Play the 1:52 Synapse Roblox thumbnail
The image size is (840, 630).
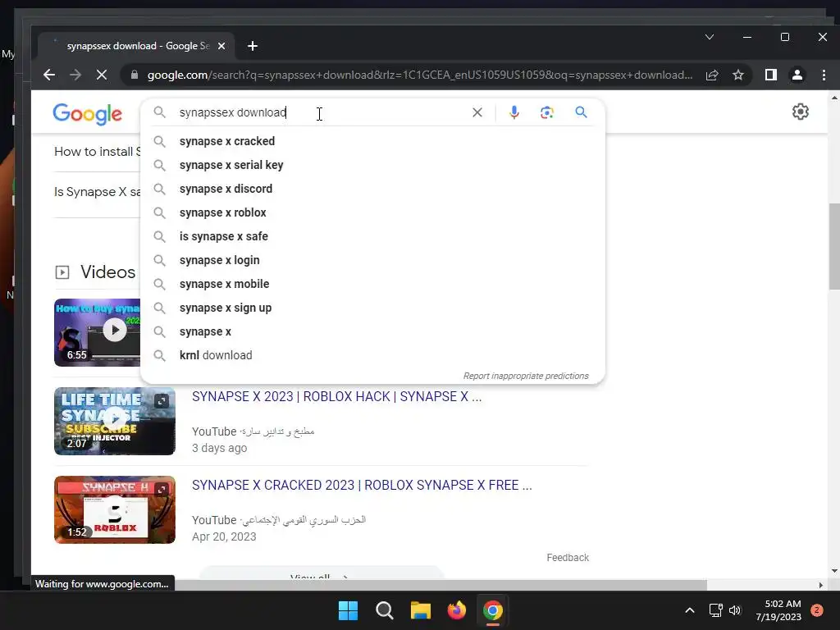[x=115, y=509]
